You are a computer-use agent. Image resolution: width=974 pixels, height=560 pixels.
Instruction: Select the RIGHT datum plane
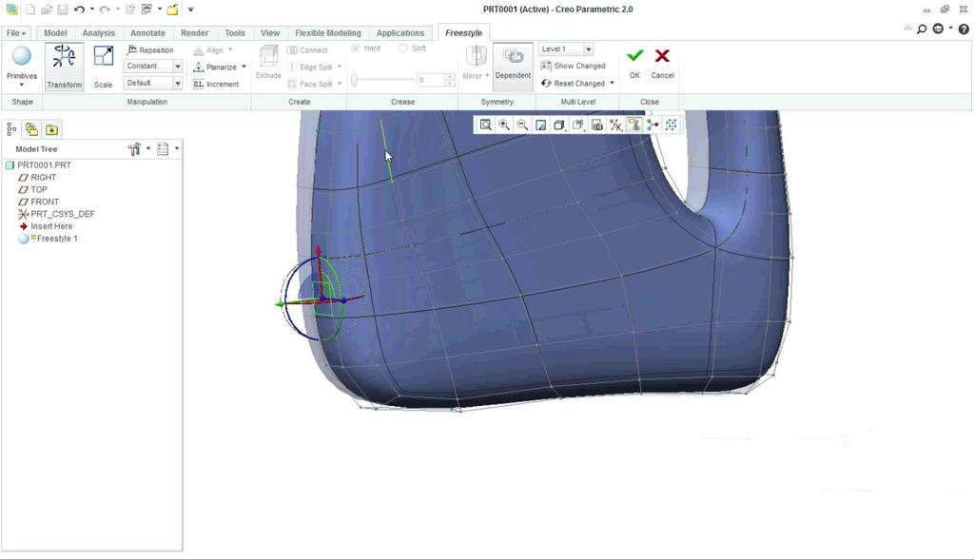(x=44, y=178)
